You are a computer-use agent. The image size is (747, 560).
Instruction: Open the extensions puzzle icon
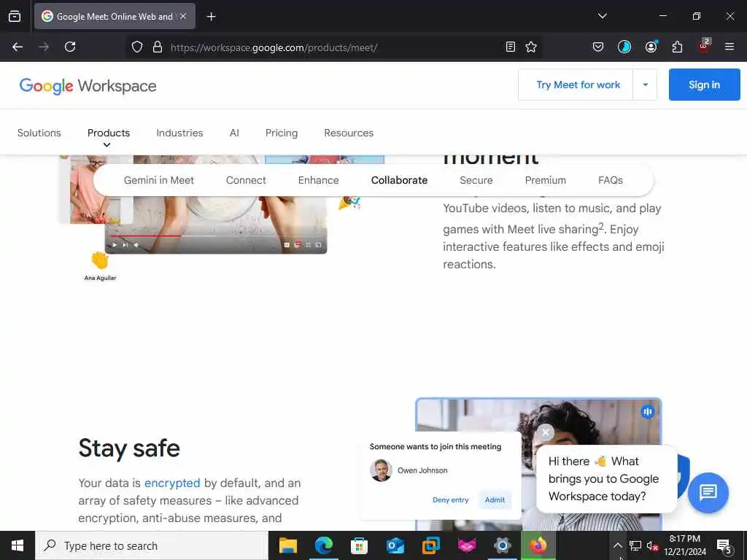click(677, 47)
